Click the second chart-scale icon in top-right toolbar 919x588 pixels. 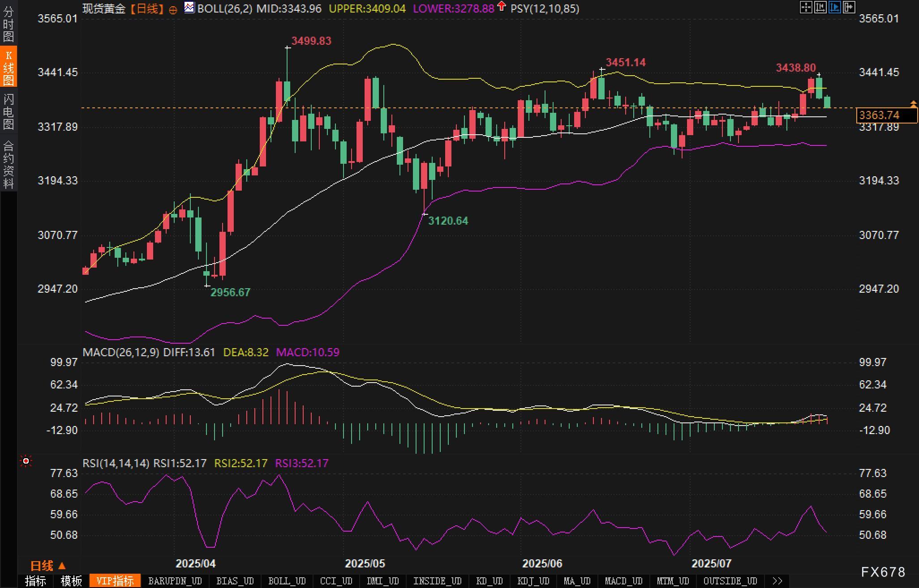click(x=820, y=7)
